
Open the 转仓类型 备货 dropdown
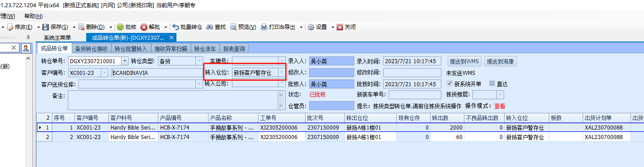(199, 61)
